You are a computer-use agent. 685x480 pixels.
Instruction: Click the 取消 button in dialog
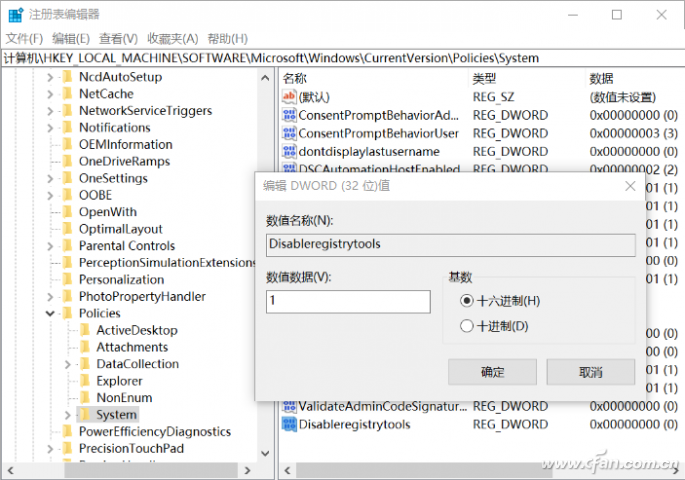click(x=590, y=372)
